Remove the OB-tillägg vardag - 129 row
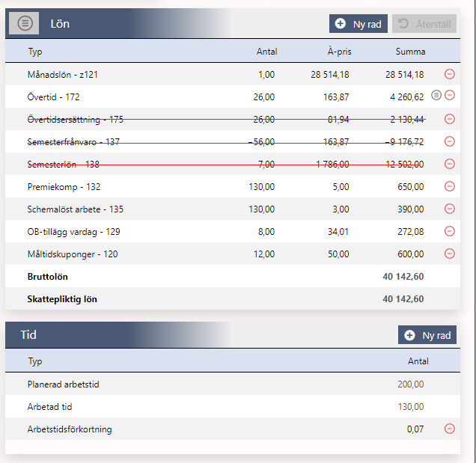Screen dimensions: 476x463 450,231
